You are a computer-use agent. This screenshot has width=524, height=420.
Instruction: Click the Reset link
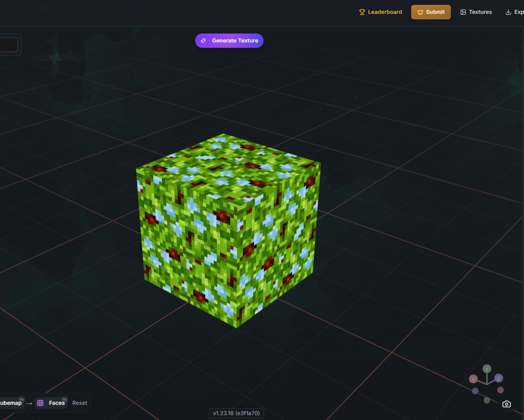click(80, 403)
